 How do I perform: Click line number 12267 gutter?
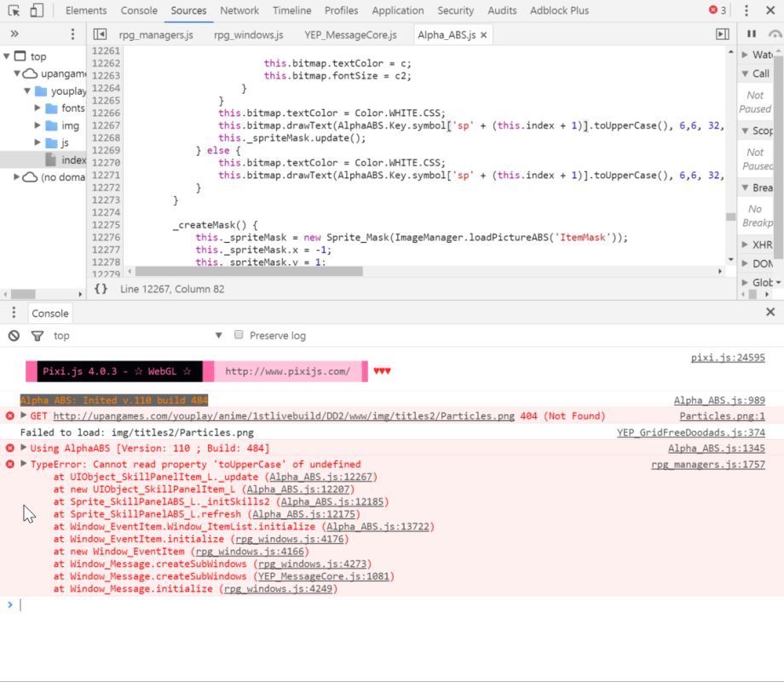[x=106, y=125]
